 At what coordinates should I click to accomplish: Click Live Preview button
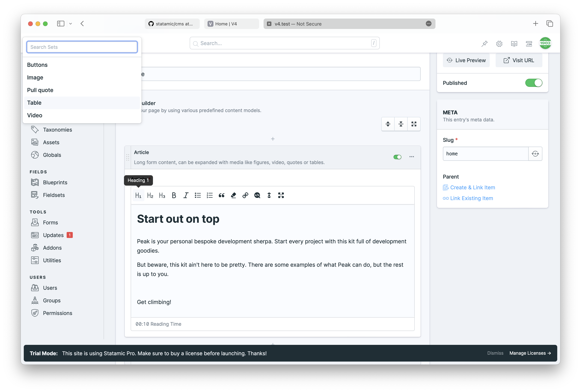[466, 60]
